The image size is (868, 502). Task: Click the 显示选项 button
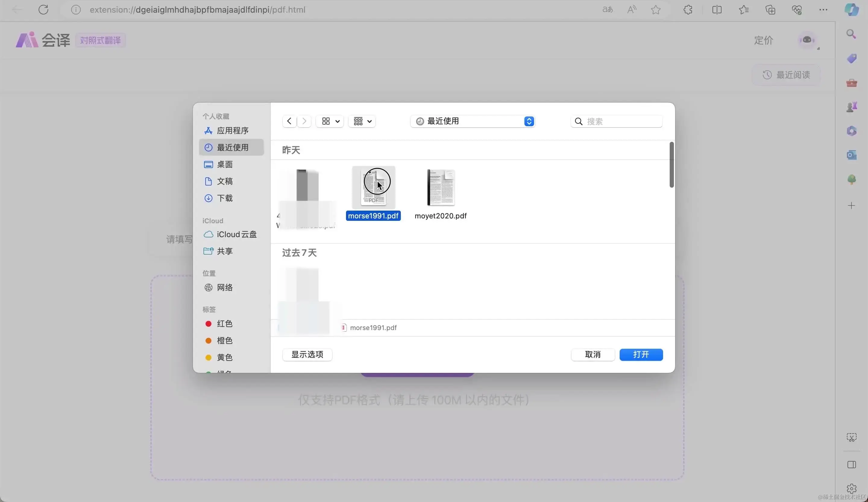(307, 355)
